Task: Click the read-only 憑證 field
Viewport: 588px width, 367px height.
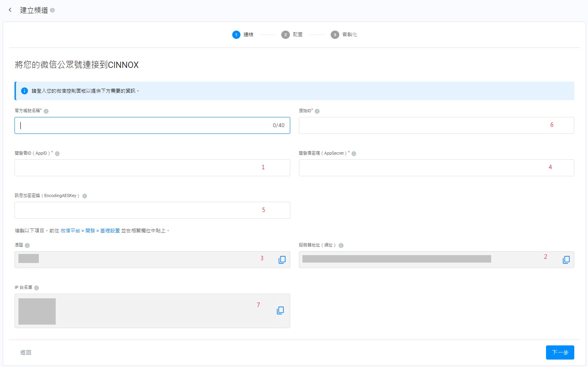Action: 152,259
